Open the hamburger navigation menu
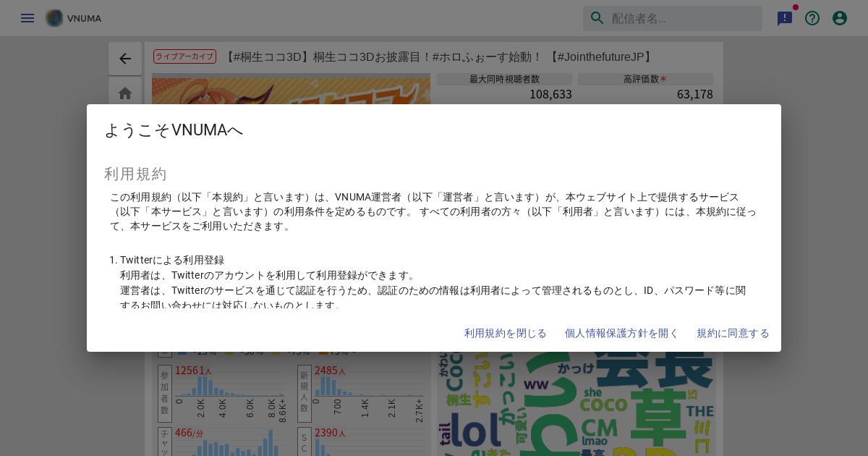Image resolution: width=868 pixels, height=456 pixels. click(x=27, y=18)
